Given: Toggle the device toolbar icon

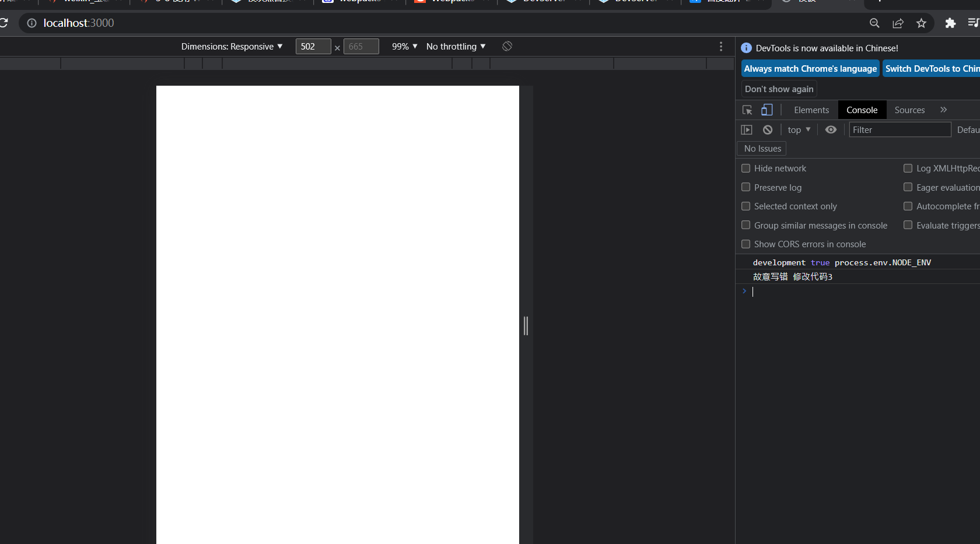Looking at the screenshot, I should [766, 110].
